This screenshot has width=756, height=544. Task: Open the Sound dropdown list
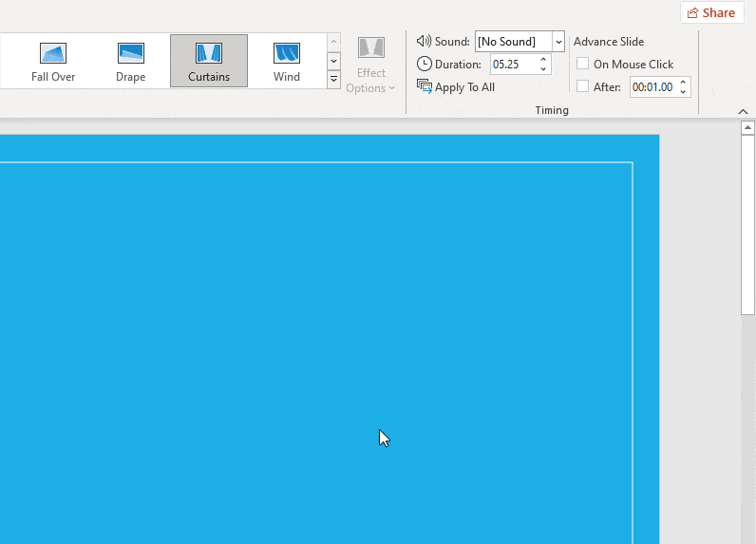point(558,42)
